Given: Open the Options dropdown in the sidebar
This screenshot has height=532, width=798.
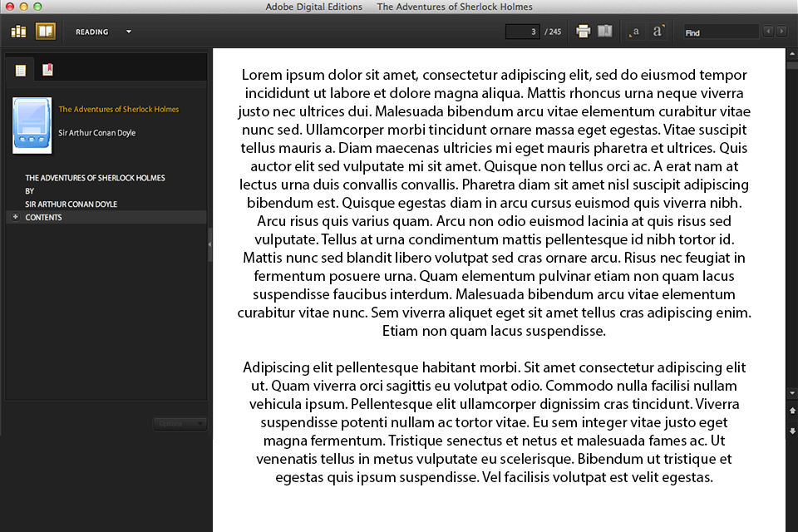Looking at the screenshot, I should point(180,423).
